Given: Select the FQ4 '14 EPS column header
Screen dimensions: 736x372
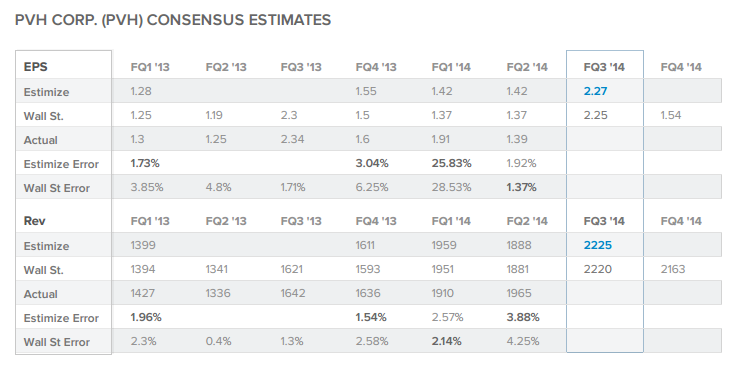Looking at the screenshot, I should tap(681, 67).
